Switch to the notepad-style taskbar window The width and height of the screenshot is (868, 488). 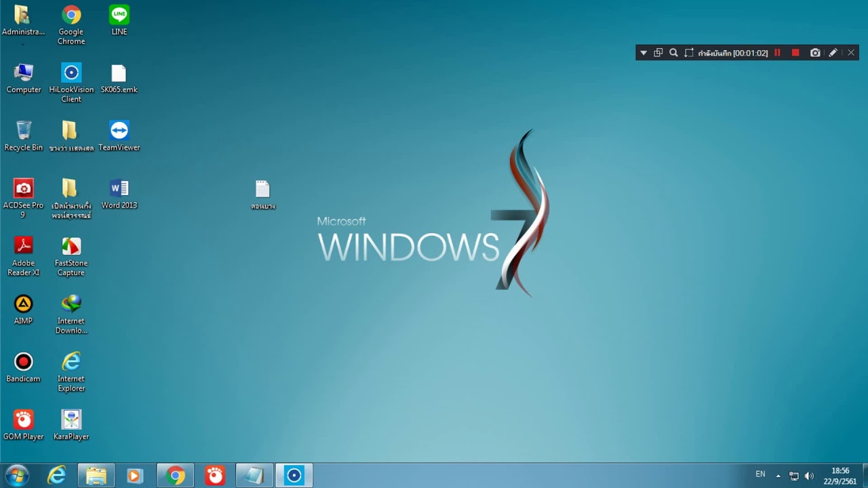254,476
